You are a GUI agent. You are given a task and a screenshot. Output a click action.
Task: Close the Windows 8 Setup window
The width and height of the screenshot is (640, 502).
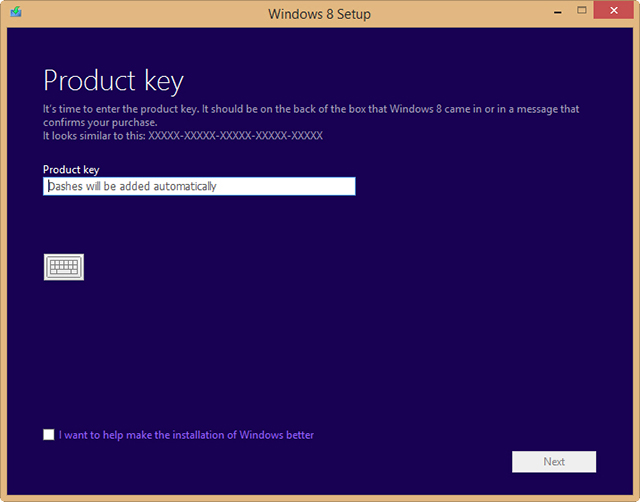click(613, 11)
